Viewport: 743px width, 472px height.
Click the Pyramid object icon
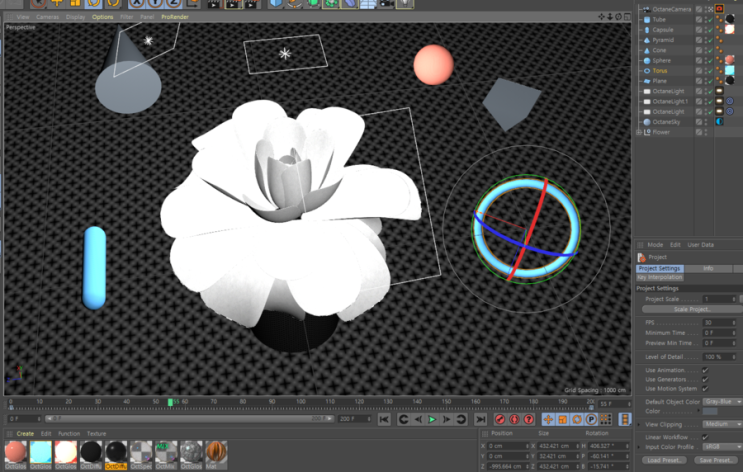(x=646, y=39)
